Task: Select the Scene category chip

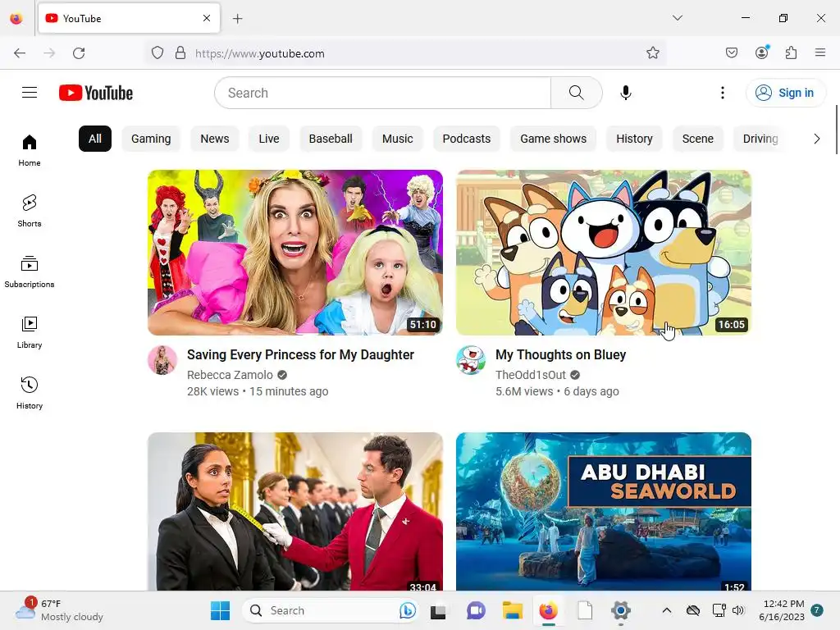Action: (x=697, y=139)
